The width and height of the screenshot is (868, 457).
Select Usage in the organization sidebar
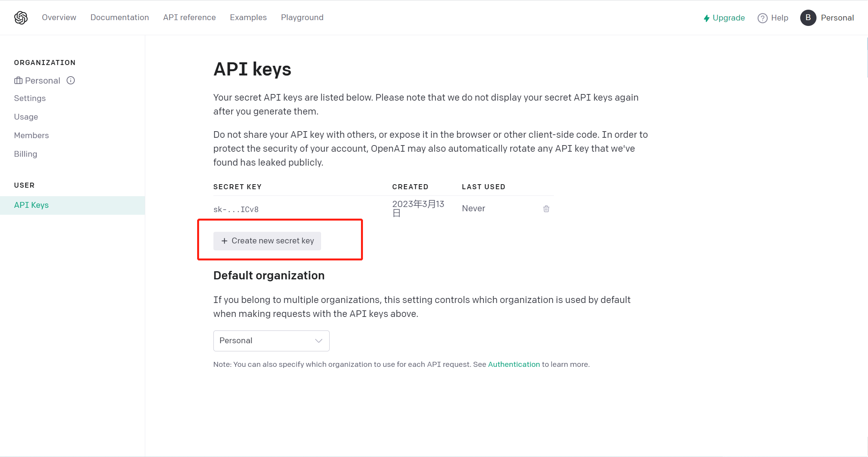[x=26, y=117]
